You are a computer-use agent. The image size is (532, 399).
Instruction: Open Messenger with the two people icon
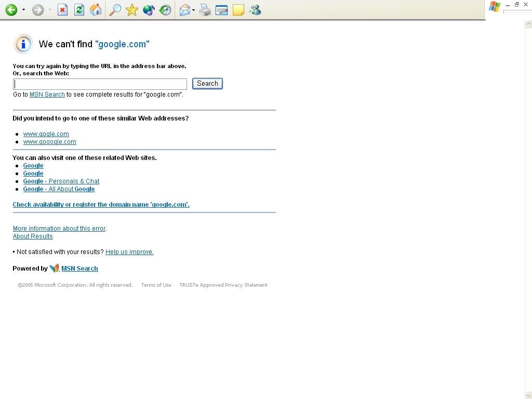(255, 10)
